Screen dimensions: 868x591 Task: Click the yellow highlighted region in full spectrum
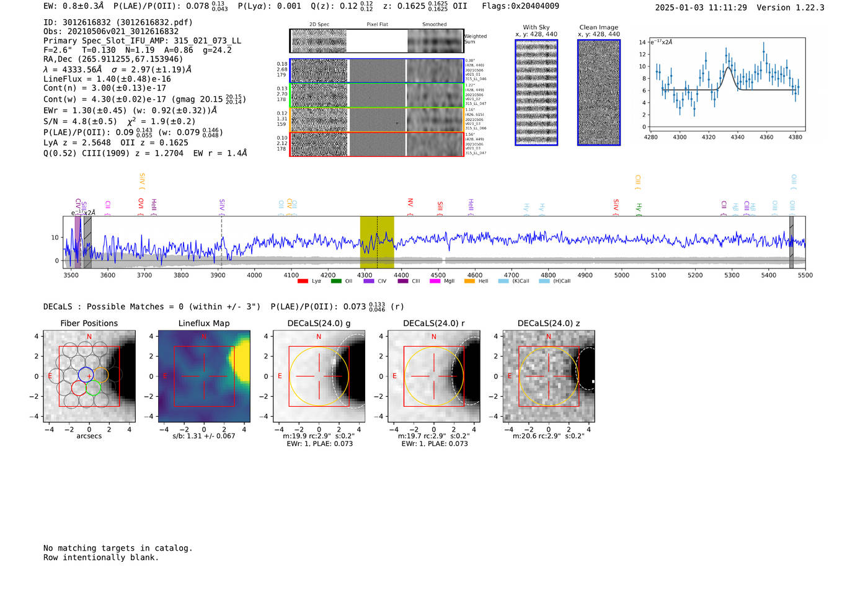click(377, 242)
